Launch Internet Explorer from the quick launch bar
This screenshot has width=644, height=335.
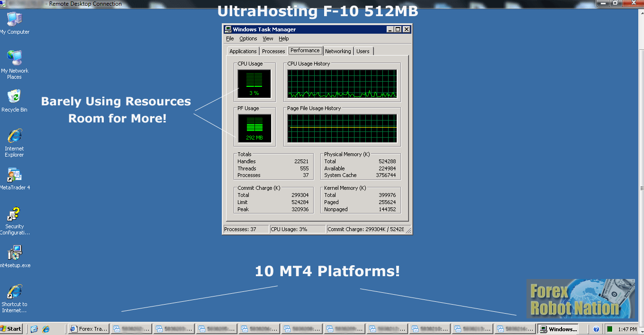46,329
